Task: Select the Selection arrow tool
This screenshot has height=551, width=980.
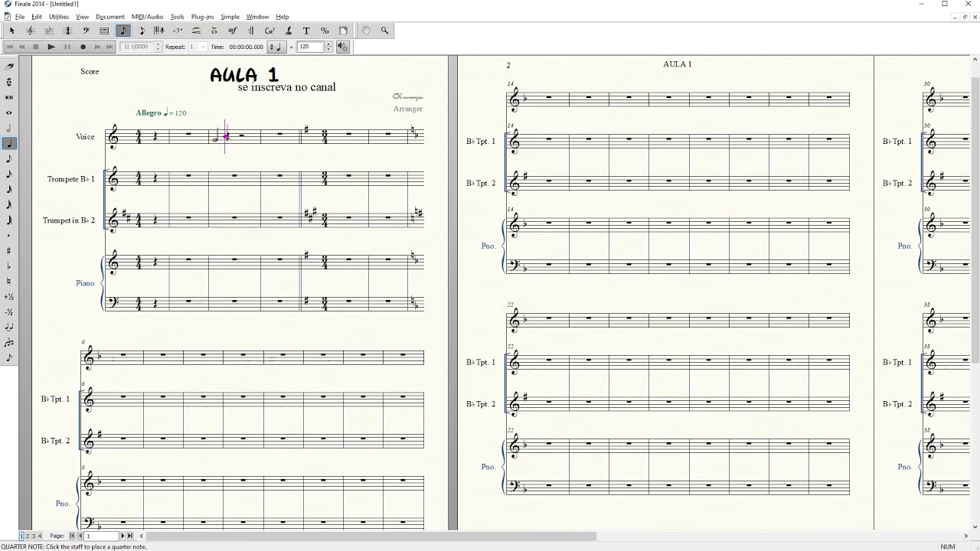Action: point(12,31)
